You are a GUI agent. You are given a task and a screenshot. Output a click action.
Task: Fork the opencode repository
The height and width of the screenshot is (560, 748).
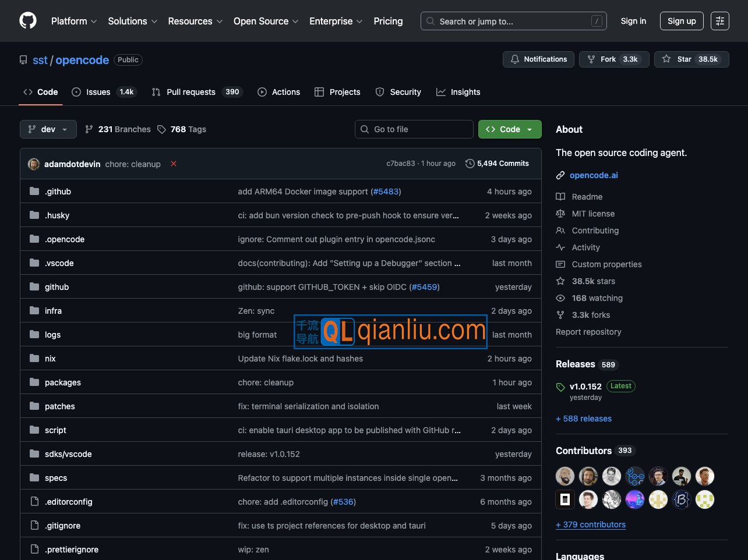click(x=613, y=59)
